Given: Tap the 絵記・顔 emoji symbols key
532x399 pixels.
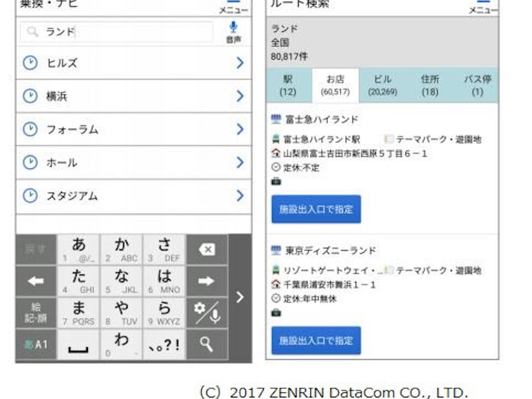Looking at the screenshot, I should (36, 313).
